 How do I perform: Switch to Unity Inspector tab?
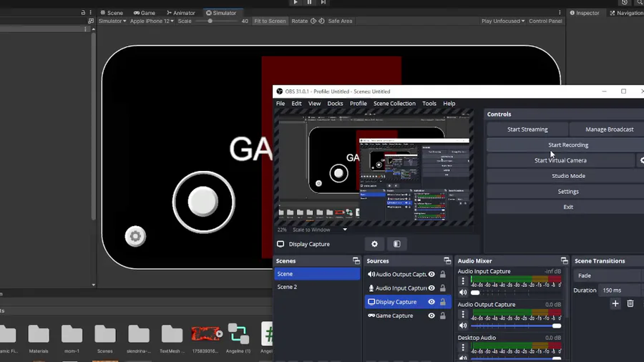point(585,13)
